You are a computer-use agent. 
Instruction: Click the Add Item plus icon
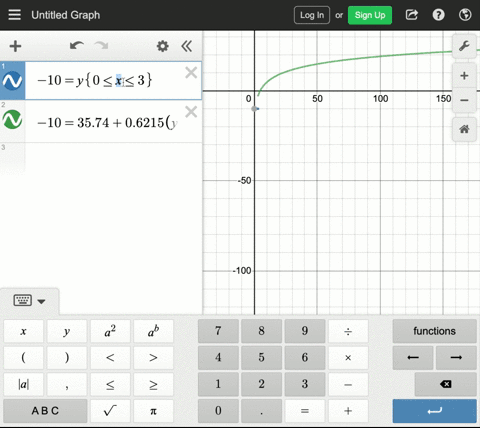coord(15,46)
